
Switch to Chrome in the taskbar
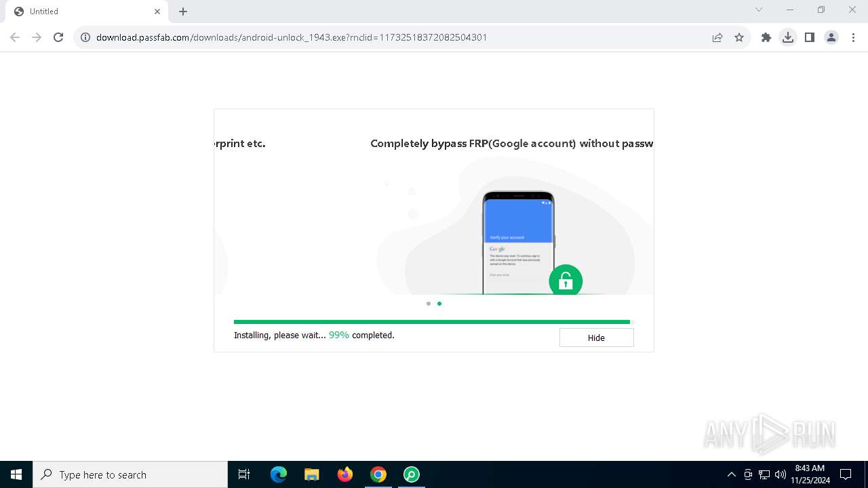(x=378, y=474)
